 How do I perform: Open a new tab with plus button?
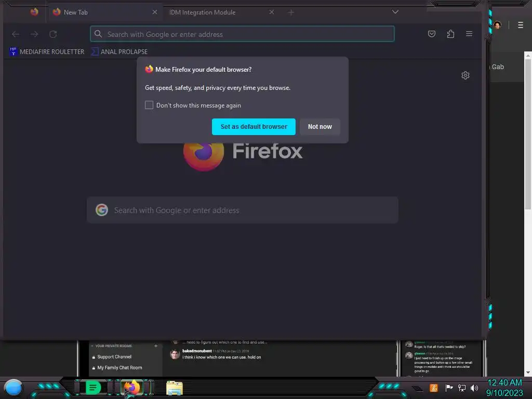(x=291, y=12)
